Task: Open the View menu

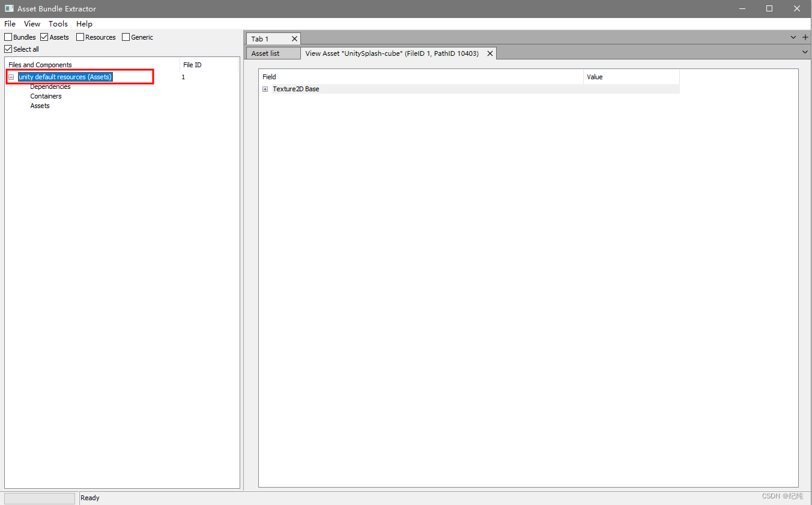Action: point(32,24)
